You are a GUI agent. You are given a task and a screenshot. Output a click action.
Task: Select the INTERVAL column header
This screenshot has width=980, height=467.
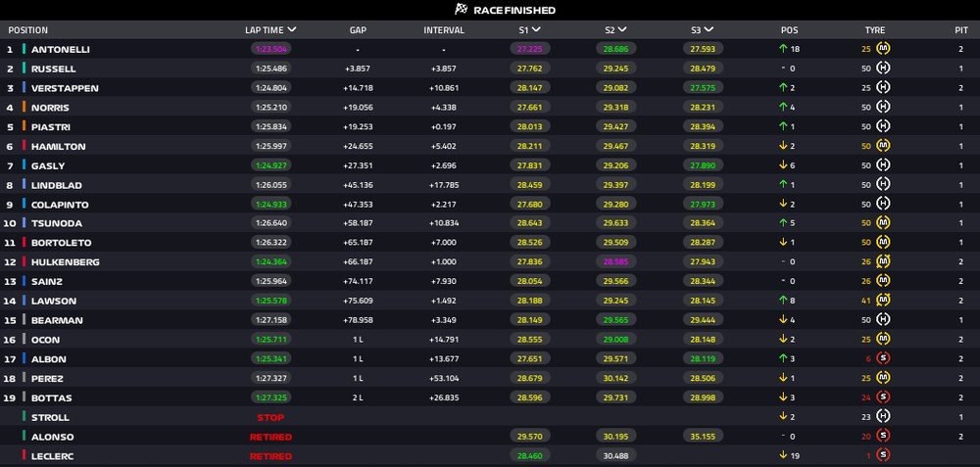point(444,30)
